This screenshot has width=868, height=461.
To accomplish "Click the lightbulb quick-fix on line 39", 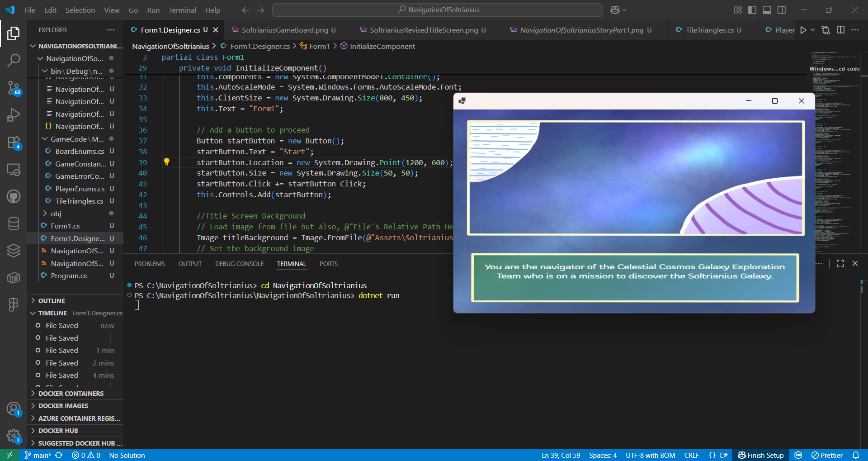I will click(x=167, y=162).
